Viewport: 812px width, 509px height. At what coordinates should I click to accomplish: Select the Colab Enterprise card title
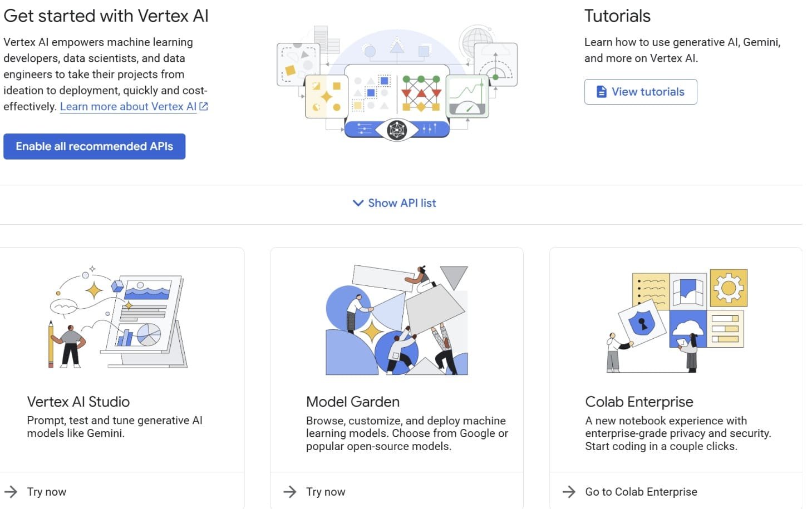coord(639,402)
